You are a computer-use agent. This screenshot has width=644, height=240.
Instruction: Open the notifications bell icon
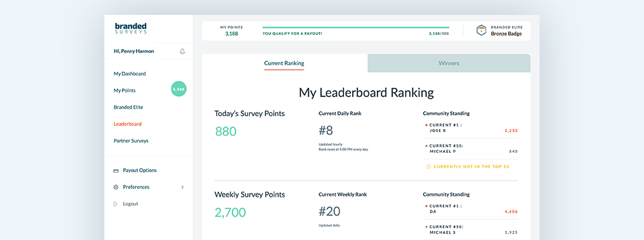(182, 52)
